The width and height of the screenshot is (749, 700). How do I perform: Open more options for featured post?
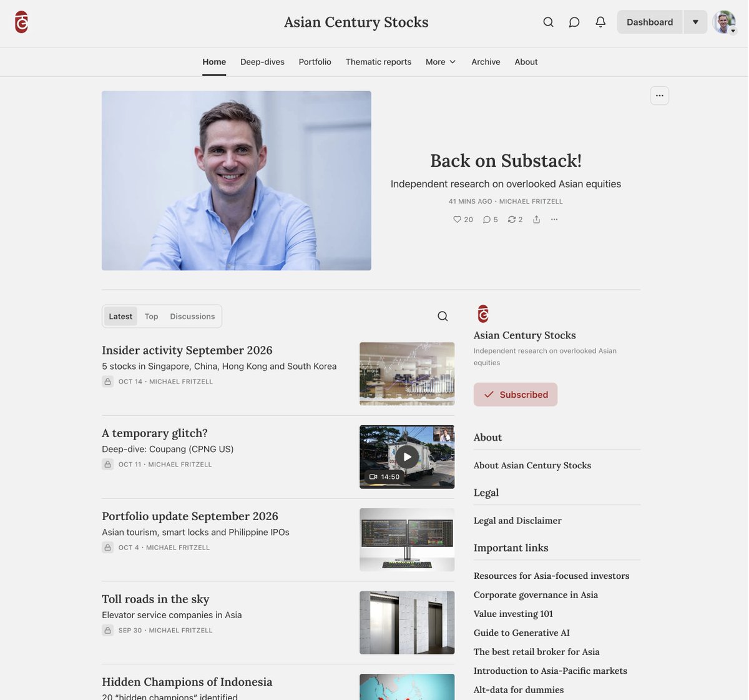[554, 219]
